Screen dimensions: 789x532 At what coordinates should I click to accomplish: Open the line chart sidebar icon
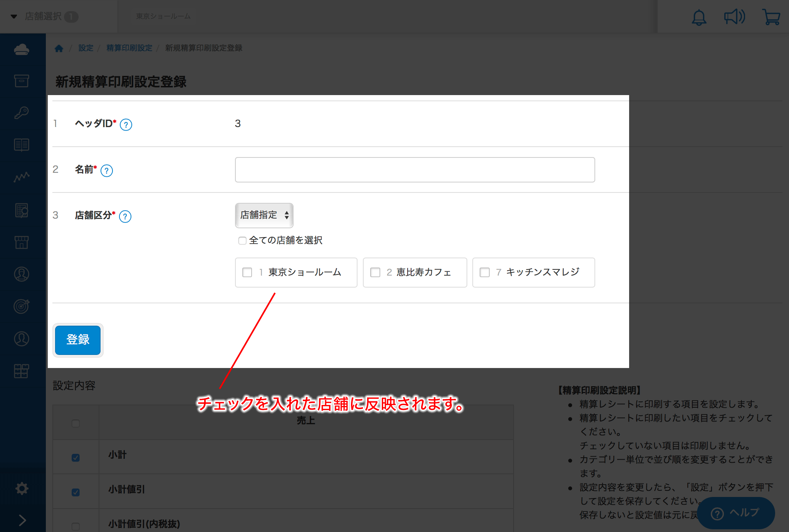(22, 177)
